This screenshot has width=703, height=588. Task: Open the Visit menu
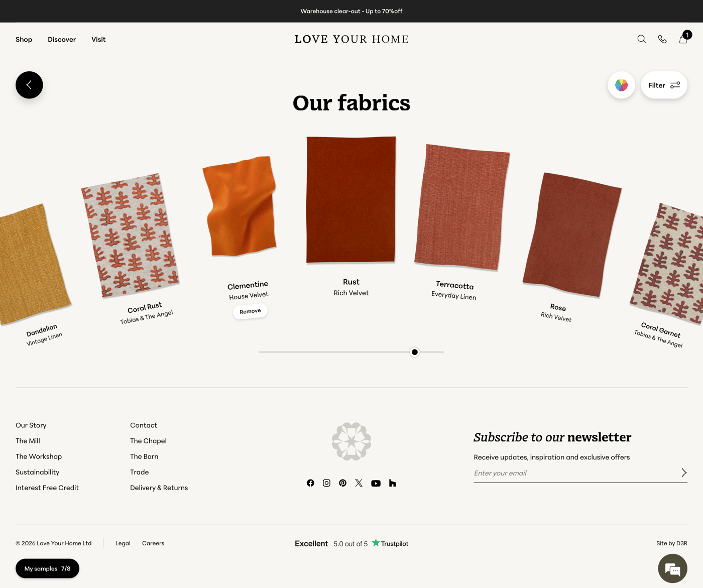[98, 39]
